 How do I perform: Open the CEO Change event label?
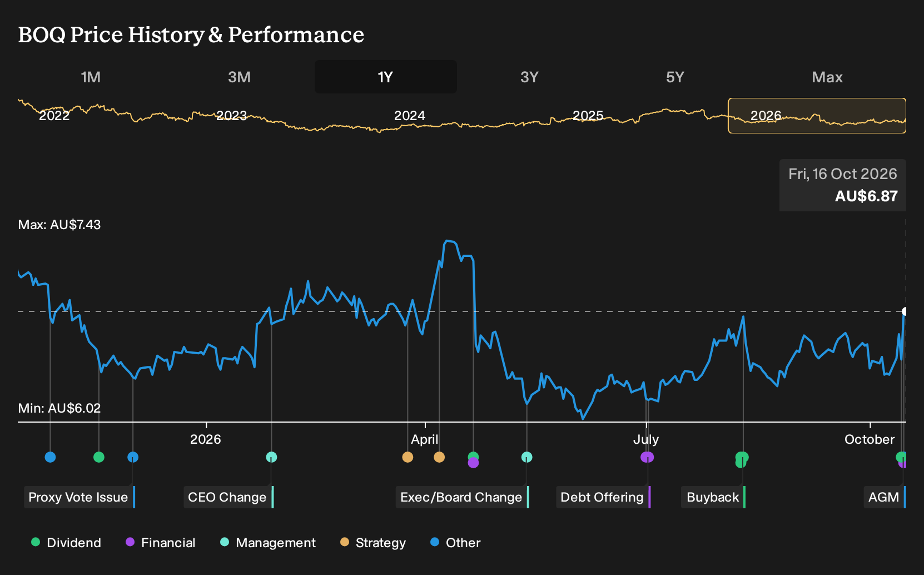coord(228,497)
